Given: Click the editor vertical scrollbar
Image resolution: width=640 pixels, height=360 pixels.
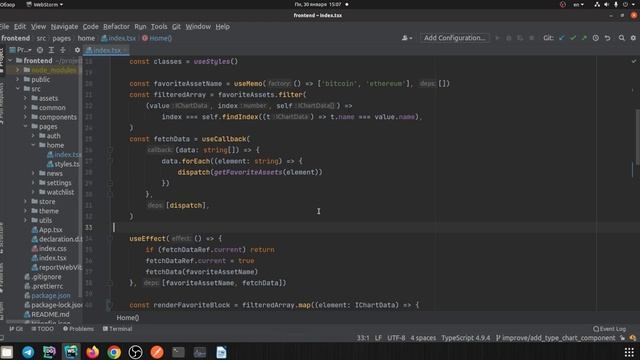Looking at the screenshot, I should pos(637,137).
